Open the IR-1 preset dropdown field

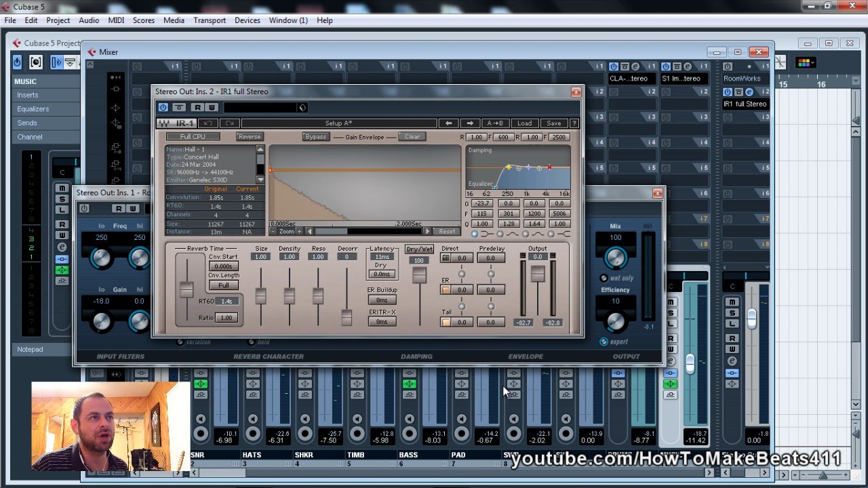click(x=265, y=107)
